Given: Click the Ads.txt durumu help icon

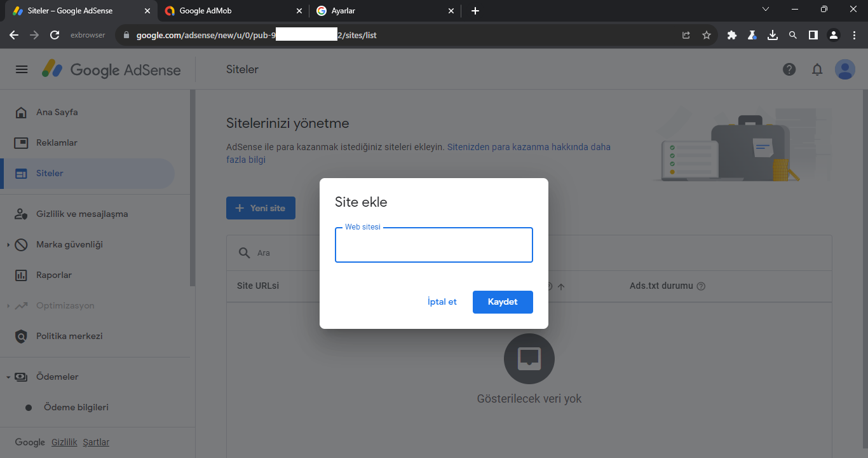Looking at the screenshot, I should click(x=701, y=286).
